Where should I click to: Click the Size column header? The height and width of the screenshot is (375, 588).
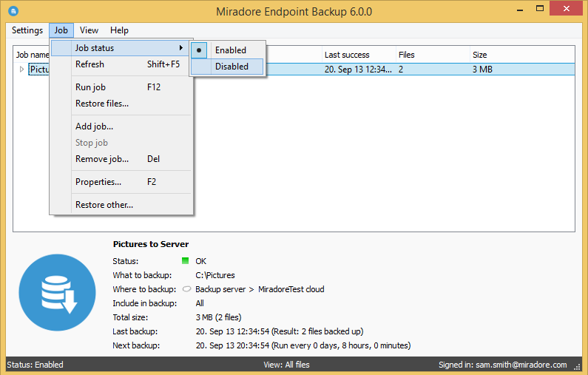point(522,55)
